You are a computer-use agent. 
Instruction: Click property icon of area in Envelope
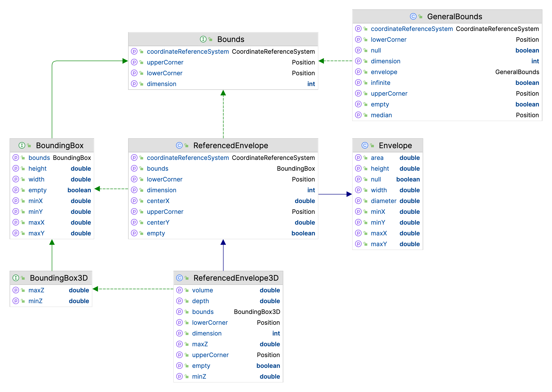click(358, 158)
